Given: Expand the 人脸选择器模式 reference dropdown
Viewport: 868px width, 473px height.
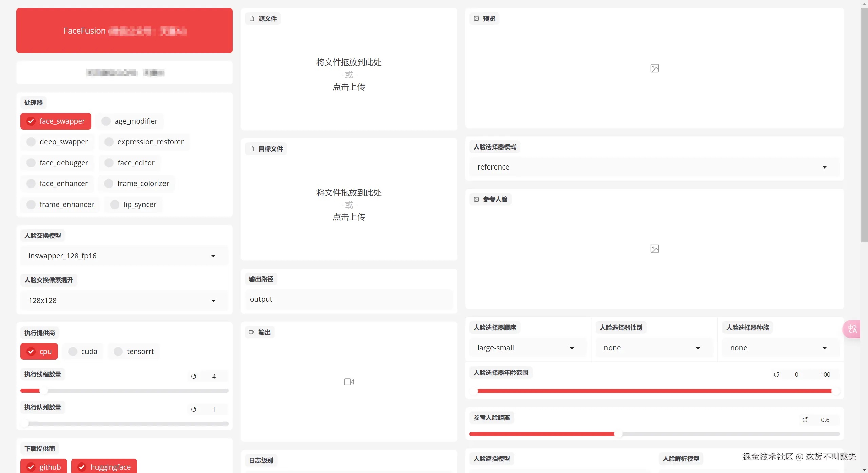Looking at the screenshot, I should [654, 167].
